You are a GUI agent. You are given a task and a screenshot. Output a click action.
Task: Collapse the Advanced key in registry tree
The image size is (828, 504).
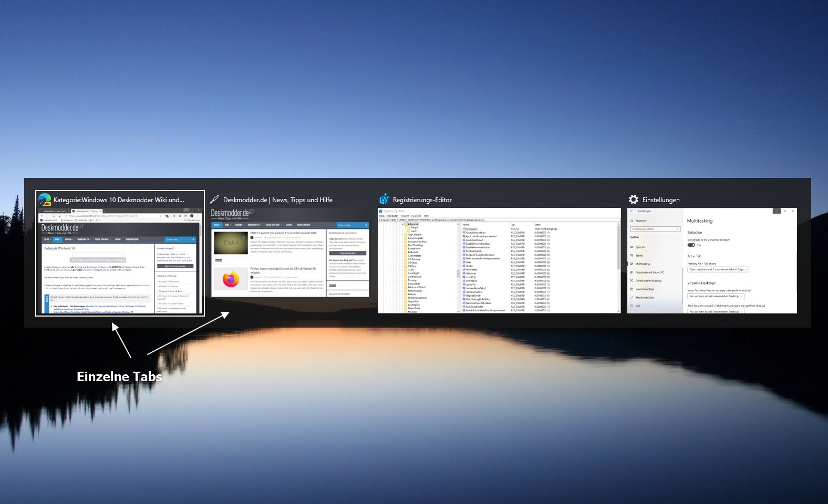coord(402,224)
